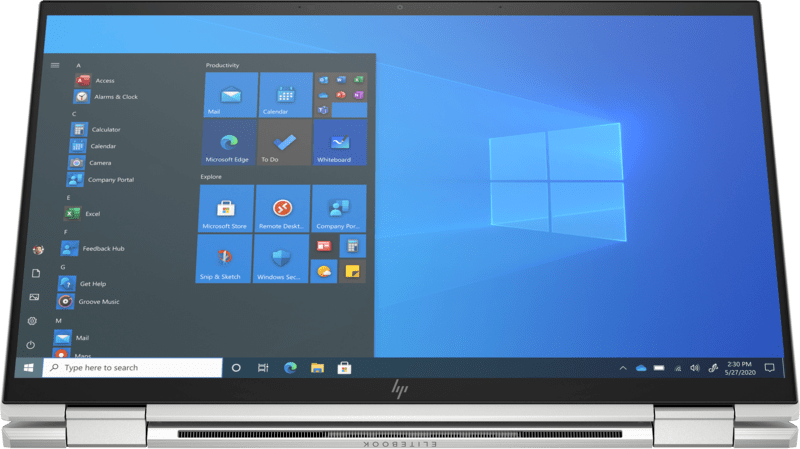The width and height of the screenshot is (800, 449).
Task: Click the battery icon in the tray
Action: [659, 368]
